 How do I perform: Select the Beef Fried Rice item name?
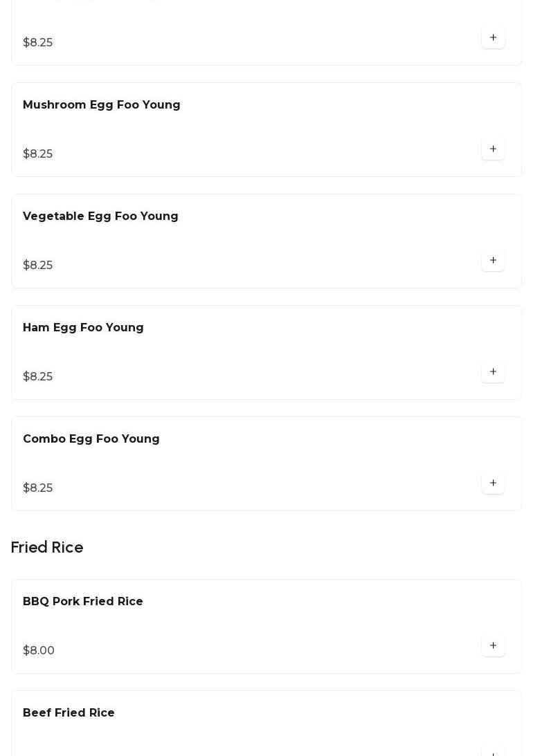(x=69, y=713)
